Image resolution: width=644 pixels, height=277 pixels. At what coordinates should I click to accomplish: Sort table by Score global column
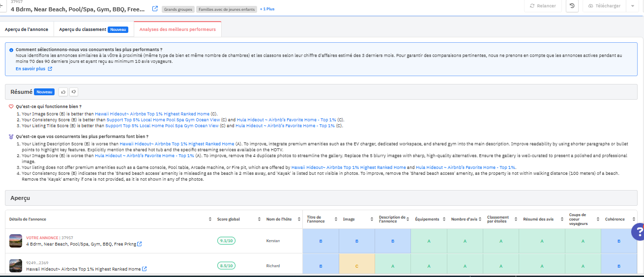coord(259,219)
